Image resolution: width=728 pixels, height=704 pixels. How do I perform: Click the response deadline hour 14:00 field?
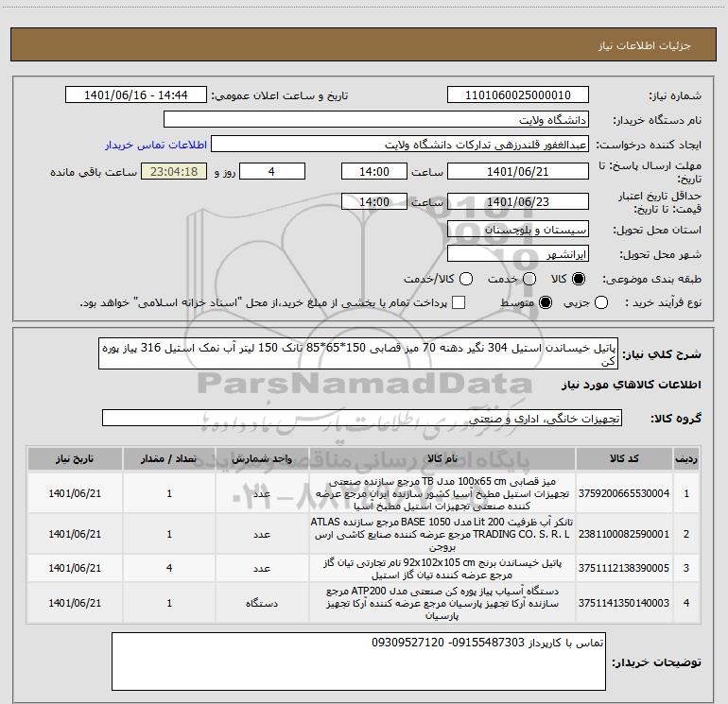click(x=374, y=171)
